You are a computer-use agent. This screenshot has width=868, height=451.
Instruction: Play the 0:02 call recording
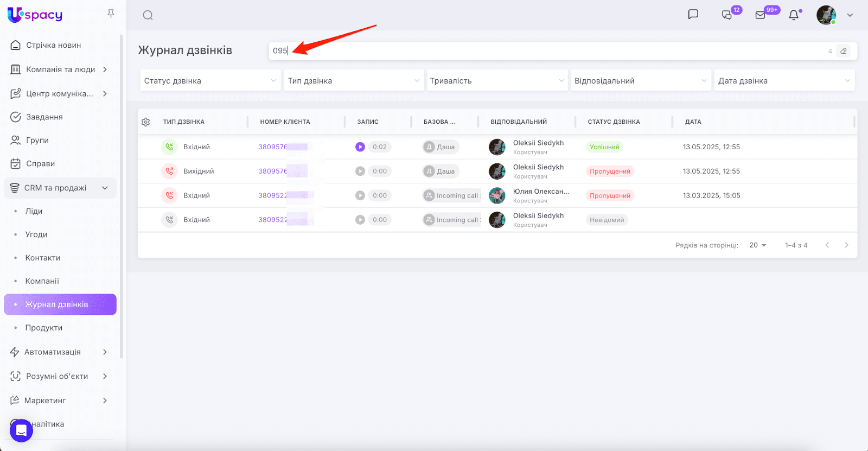pyautogui.click(x=360, y=147)
